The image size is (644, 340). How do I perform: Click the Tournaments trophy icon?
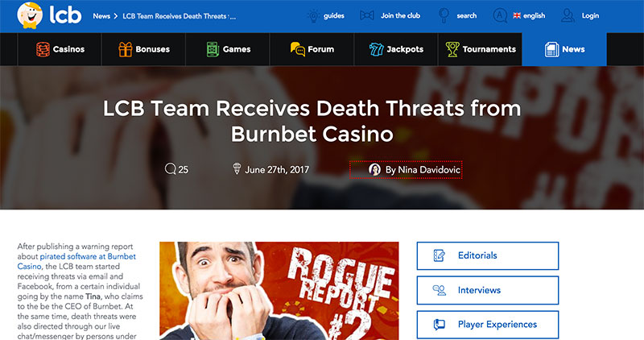click(452, 49)
